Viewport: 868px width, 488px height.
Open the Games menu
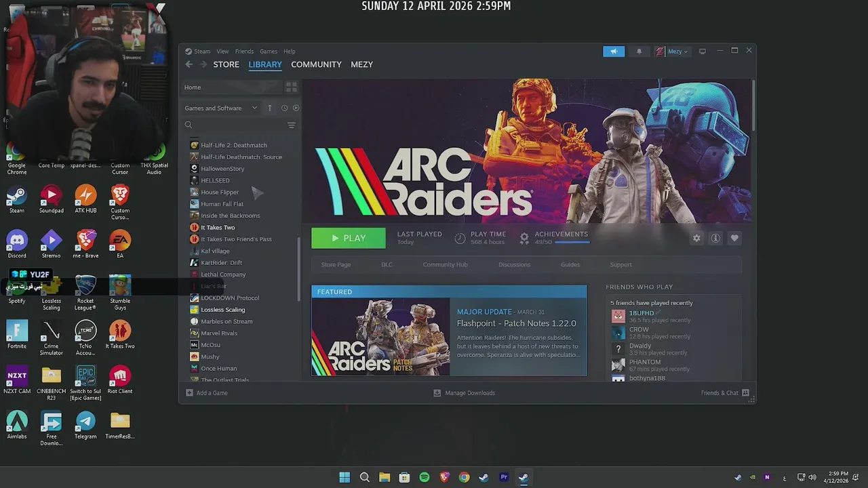coord(269,52)
